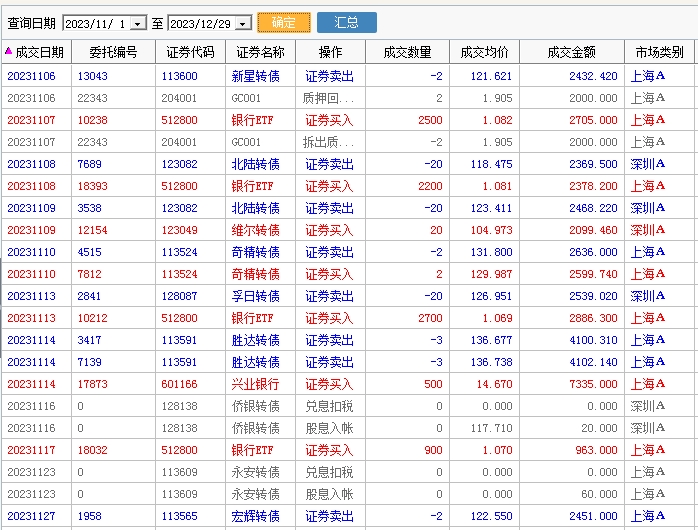698x530 pixels.
Task: Sort by 成交均价 column header
Action: (484, 52)
